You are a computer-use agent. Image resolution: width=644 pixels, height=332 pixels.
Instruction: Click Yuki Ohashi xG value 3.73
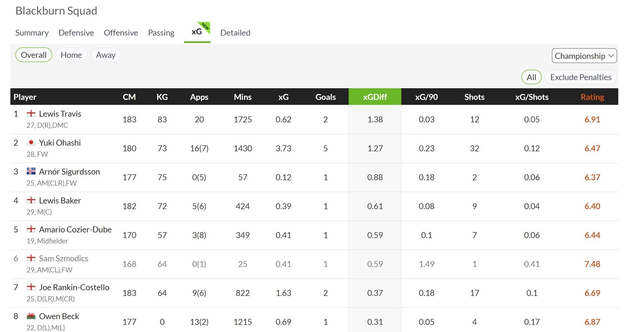pos(283,148)
